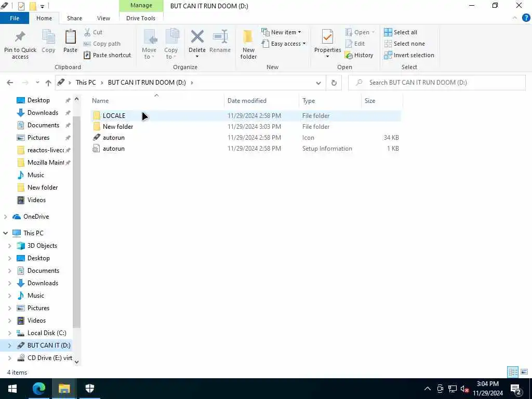Click the Edit ribbon button
Screen dimensions: 532x399
coord(355,44)
